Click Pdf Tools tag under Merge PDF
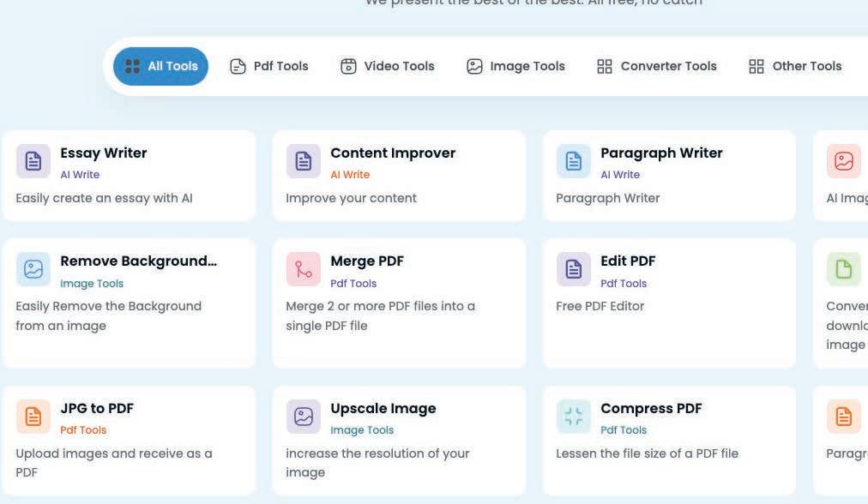 pyautogui.click(x=353, y=283)
